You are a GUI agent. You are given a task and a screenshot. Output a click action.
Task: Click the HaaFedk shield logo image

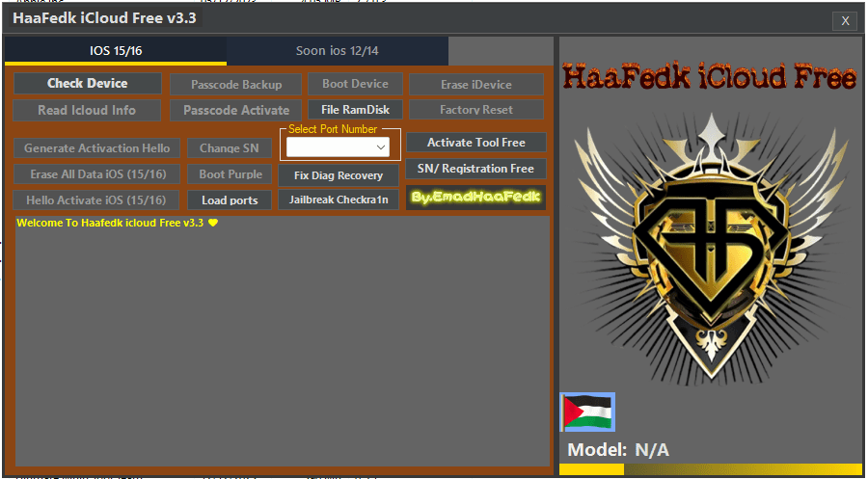coord(711,247)
